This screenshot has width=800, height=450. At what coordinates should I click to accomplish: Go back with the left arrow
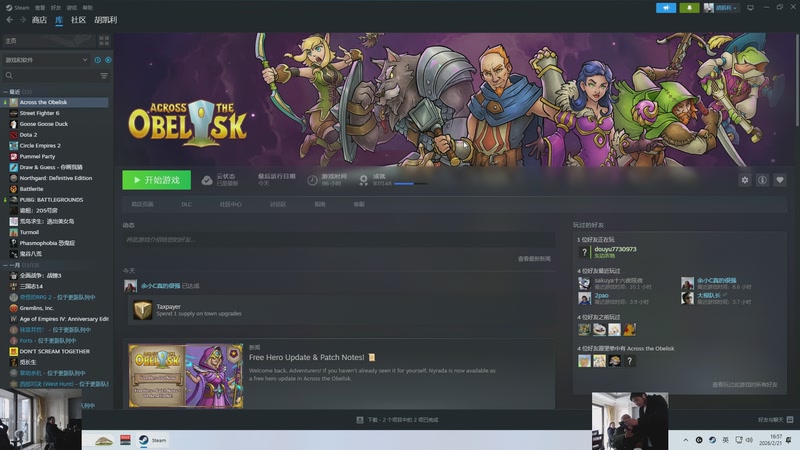10,20
